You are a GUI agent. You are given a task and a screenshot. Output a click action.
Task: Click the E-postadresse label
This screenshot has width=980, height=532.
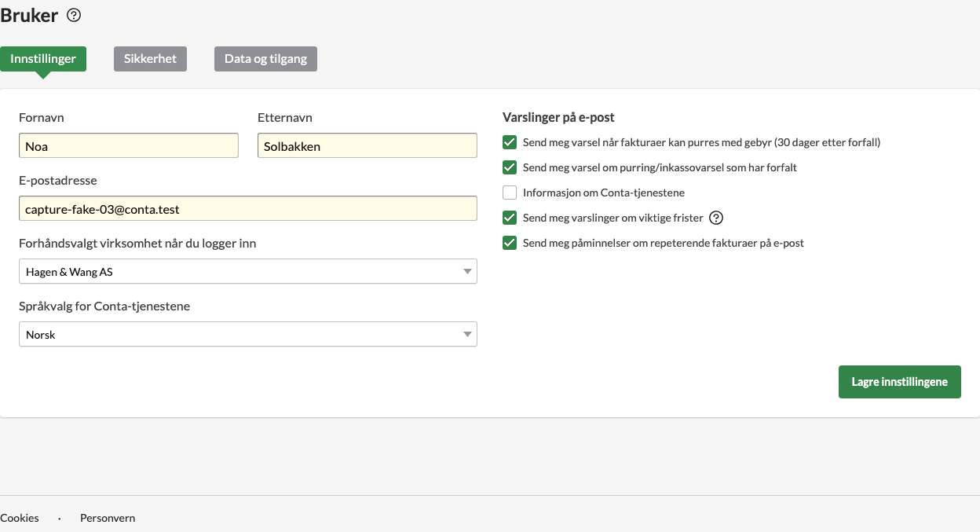point(58,180)
